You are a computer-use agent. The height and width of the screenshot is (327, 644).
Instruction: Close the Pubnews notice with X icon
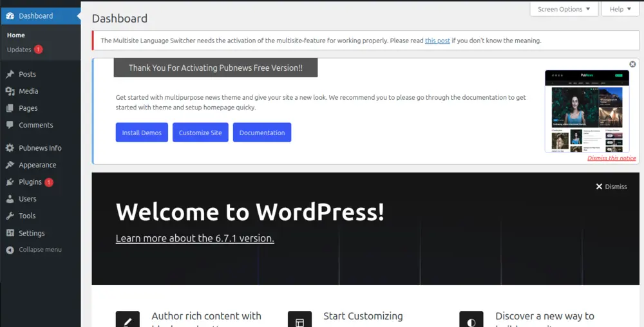(x=632, y=64)
